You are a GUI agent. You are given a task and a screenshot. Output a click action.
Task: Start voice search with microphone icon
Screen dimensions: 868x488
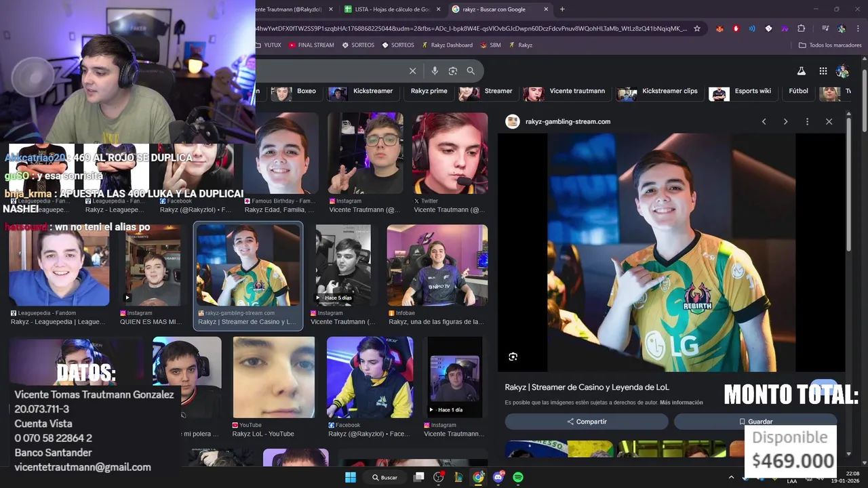[x=435, y=70]
